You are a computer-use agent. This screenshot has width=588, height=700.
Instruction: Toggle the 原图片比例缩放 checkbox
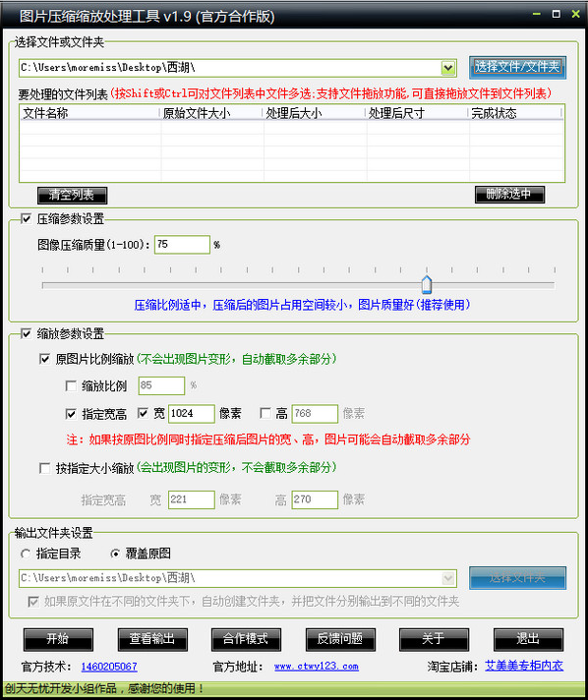coord(44,359)
